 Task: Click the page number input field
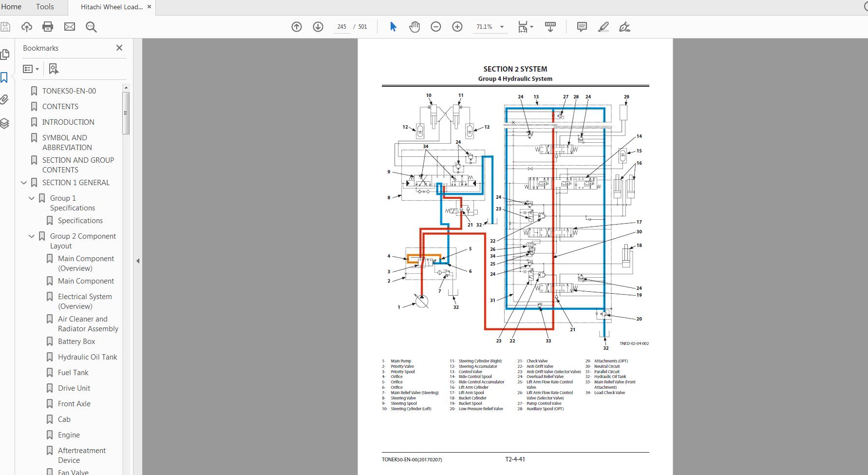pyautogui.click(x=341, y=27)
